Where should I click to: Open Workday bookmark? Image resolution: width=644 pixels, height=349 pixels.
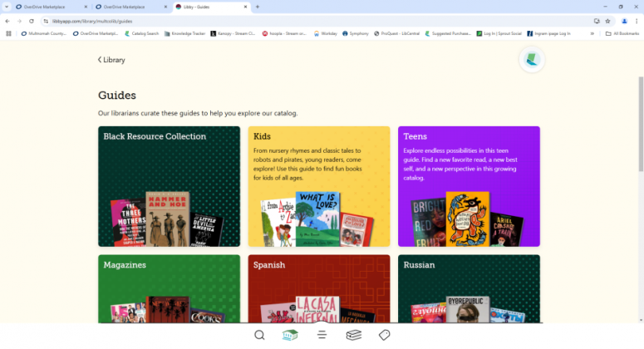pyautogui.click(x=325, y=34)
